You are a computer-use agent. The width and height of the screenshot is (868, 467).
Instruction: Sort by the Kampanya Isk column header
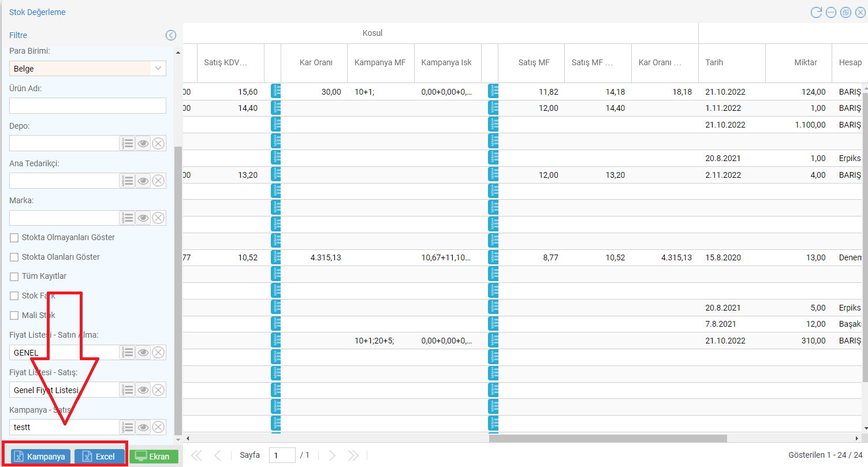tap(448, 62)
